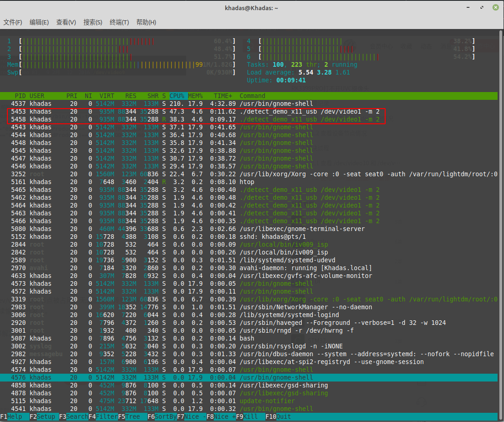
Task: Sort by the PID column header
Action: click(20, 96)
